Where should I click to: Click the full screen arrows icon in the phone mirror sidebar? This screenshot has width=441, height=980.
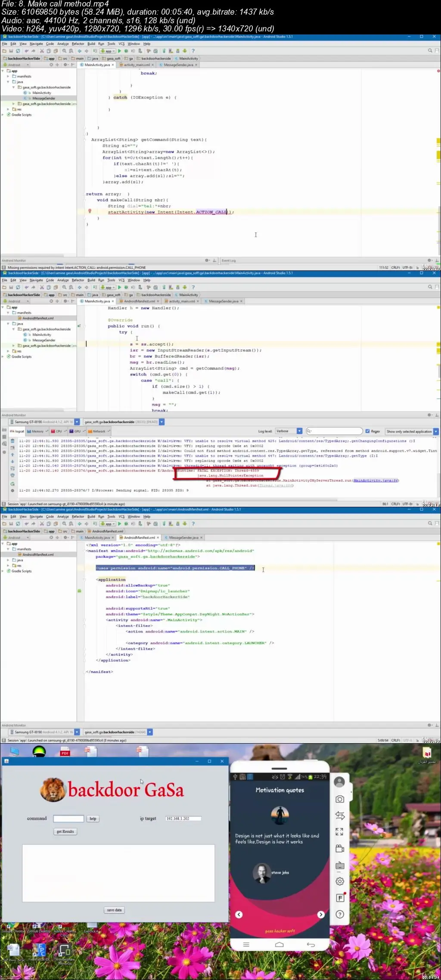340,832
